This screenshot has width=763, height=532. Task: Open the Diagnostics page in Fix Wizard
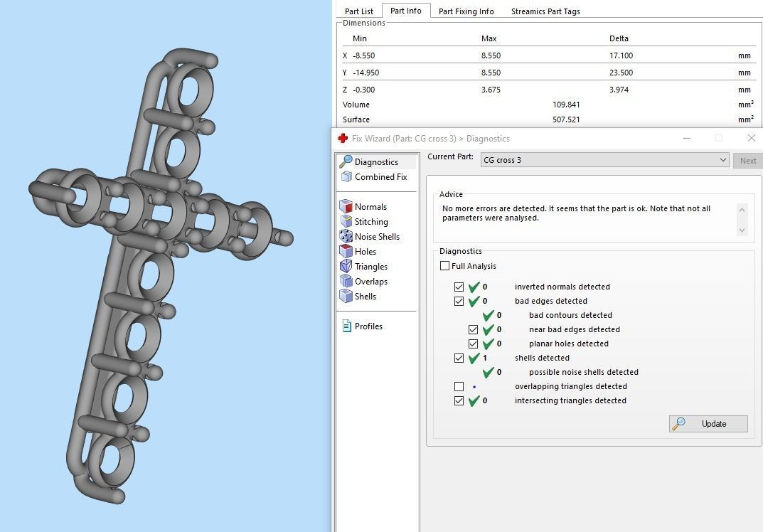(x=376, y=161)
